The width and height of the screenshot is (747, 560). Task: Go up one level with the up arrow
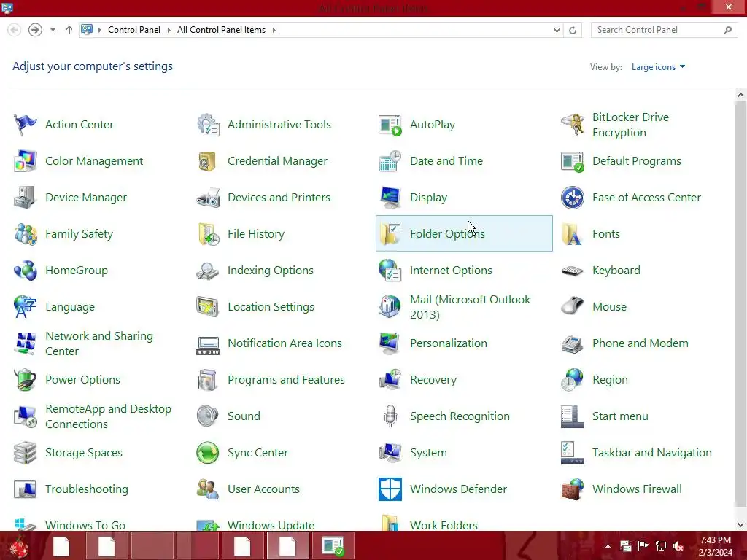(69, 30)
